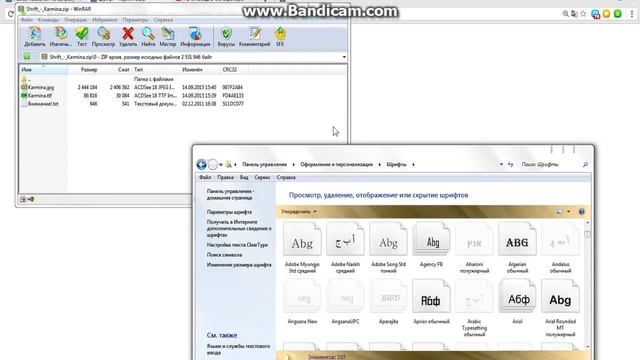Viewport: 640px width, 360px height.
Task: Open the recent pages dropdown arrow
Action: [x=220, y=165]
